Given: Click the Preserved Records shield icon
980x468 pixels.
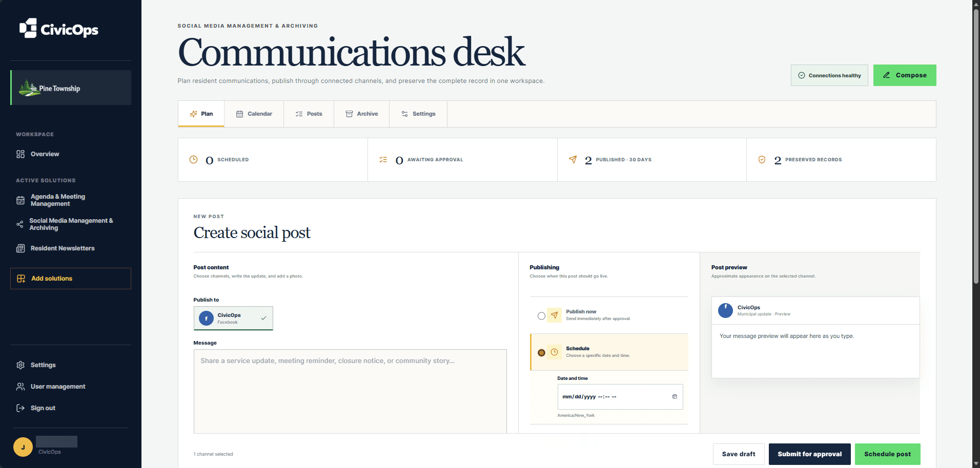Looking at the screenshot, I should (762, 160).
